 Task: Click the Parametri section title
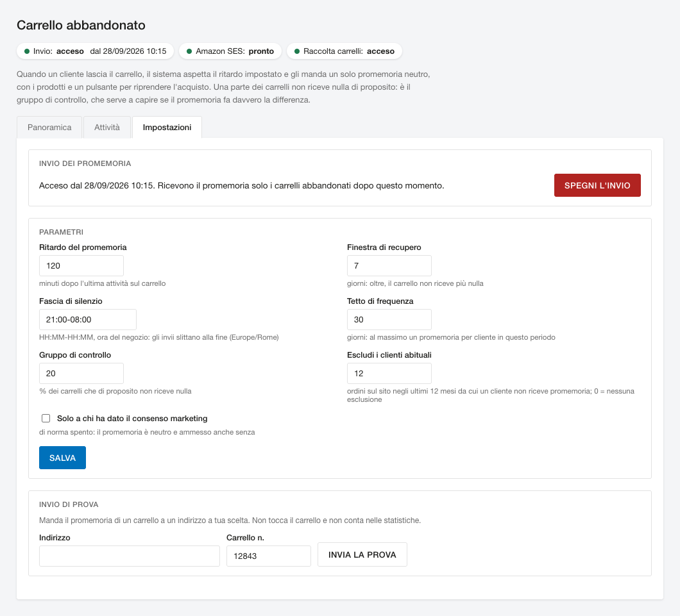point(61,232)
